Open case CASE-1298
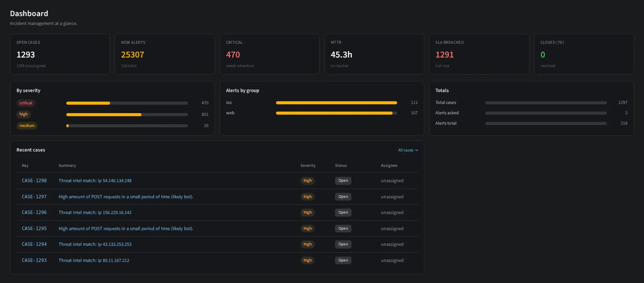The image size is (644, 283). (x=34, y=181)
